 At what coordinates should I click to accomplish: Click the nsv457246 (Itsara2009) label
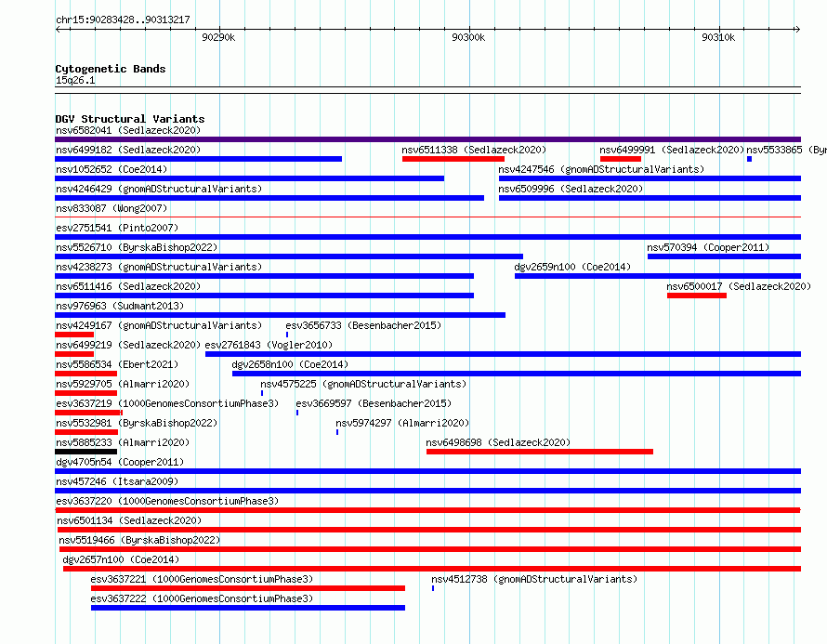(x=117, y=481)
